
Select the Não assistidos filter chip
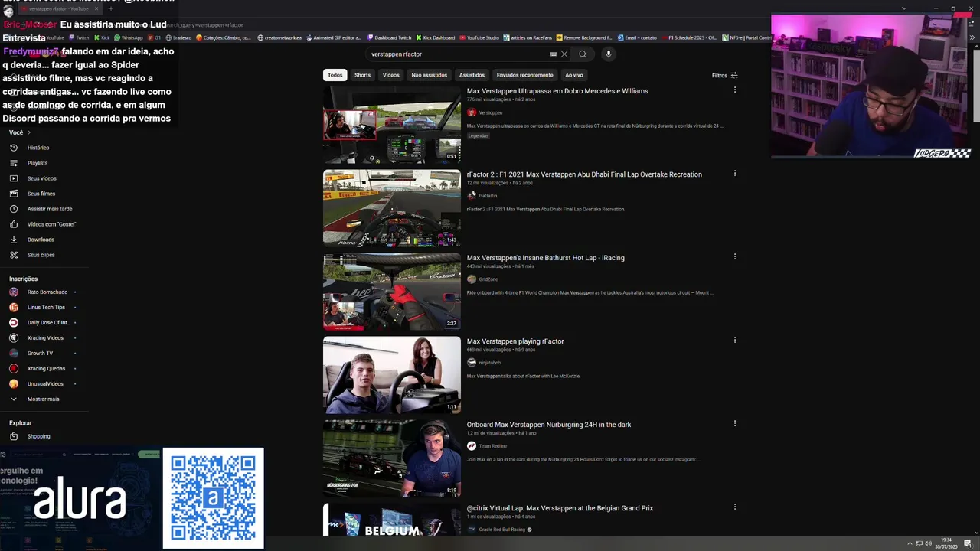[430, 75]
